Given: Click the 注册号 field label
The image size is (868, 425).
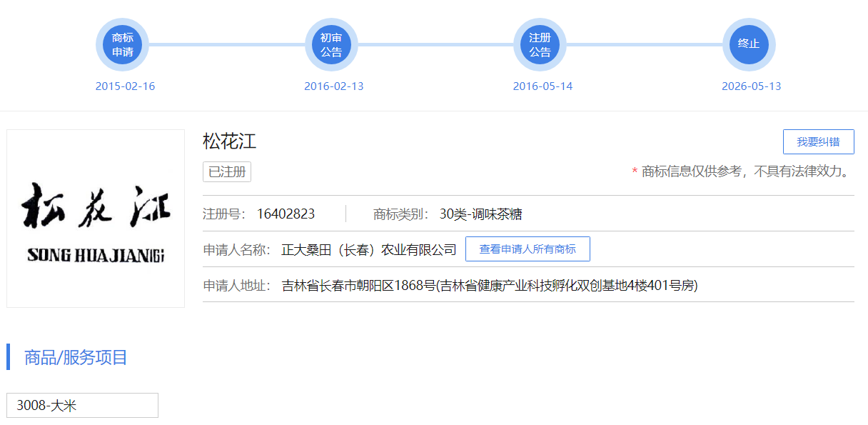Looking at the screenshot, I should click(224, 214).
